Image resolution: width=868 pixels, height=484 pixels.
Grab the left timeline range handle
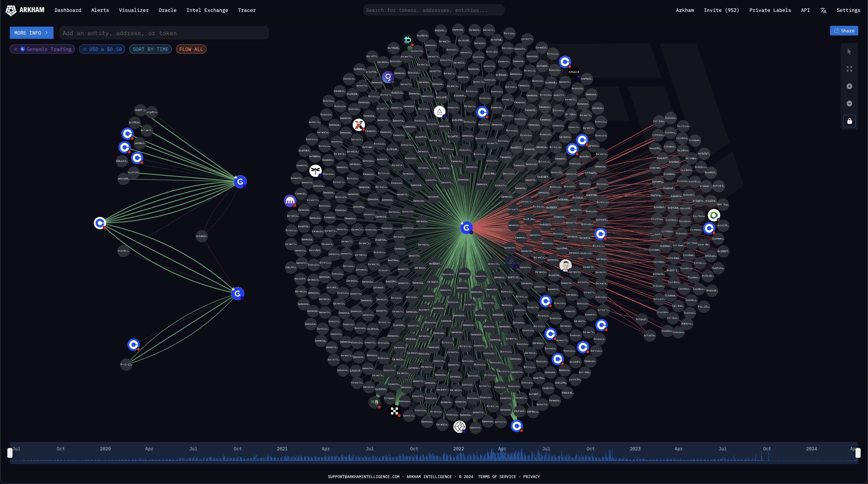(10, 453)
